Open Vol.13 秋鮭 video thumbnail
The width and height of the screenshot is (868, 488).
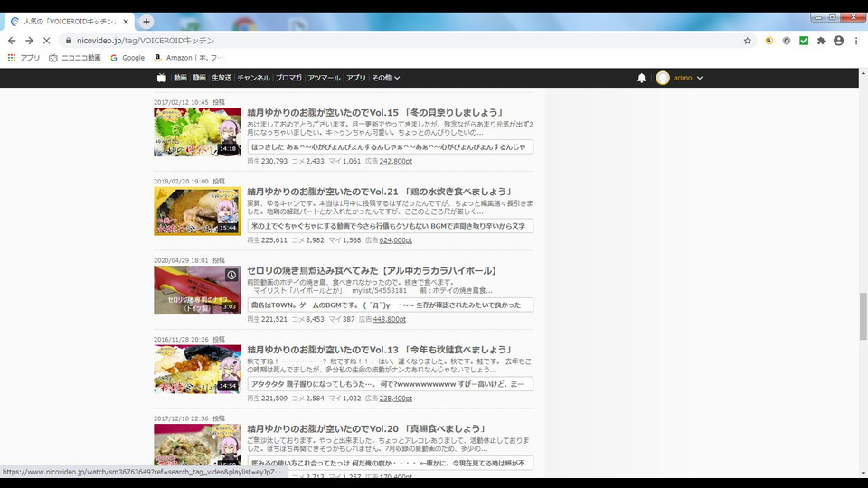(x=197, y=369)
